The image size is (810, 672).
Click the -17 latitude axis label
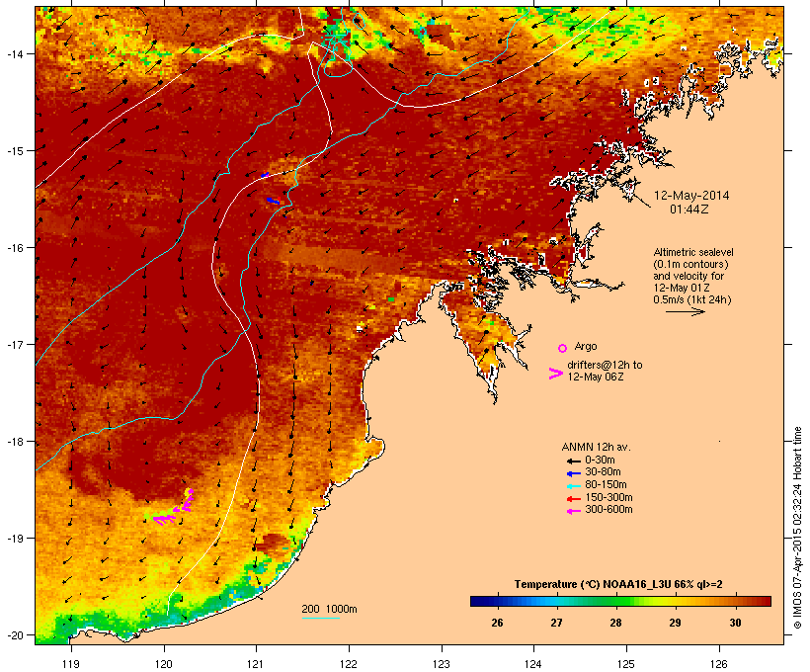[x=14, y=344]
